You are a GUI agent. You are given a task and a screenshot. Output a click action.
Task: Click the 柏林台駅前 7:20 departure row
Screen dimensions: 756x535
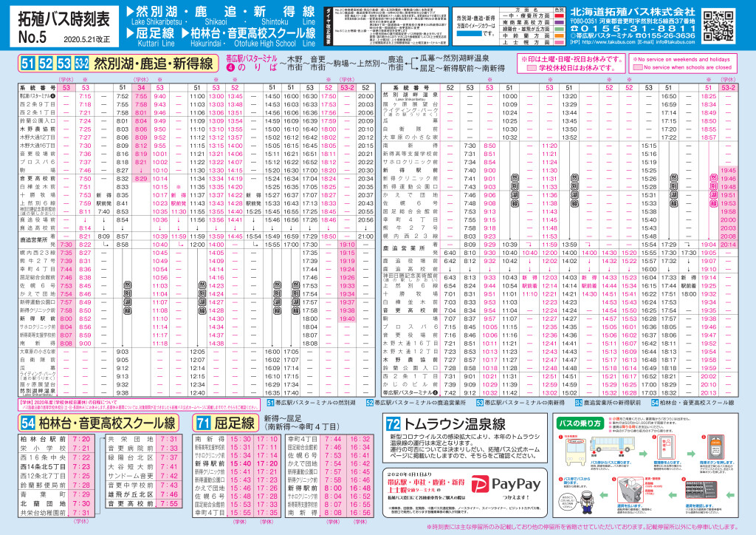tap(55, 439)
